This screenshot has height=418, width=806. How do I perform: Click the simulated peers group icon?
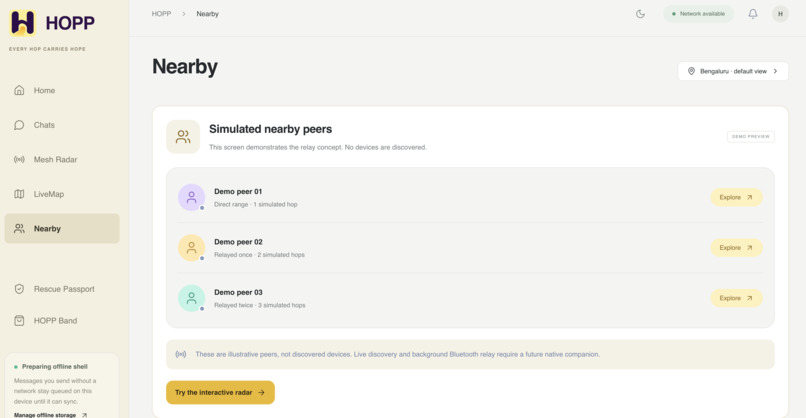pyautogui.click(x=183, y=137)
